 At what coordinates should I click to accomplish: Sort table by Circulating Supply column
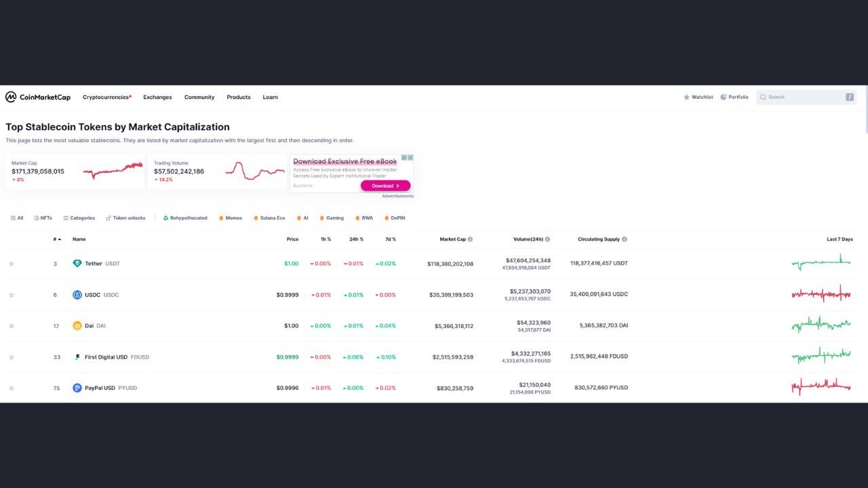coord(599,239)
